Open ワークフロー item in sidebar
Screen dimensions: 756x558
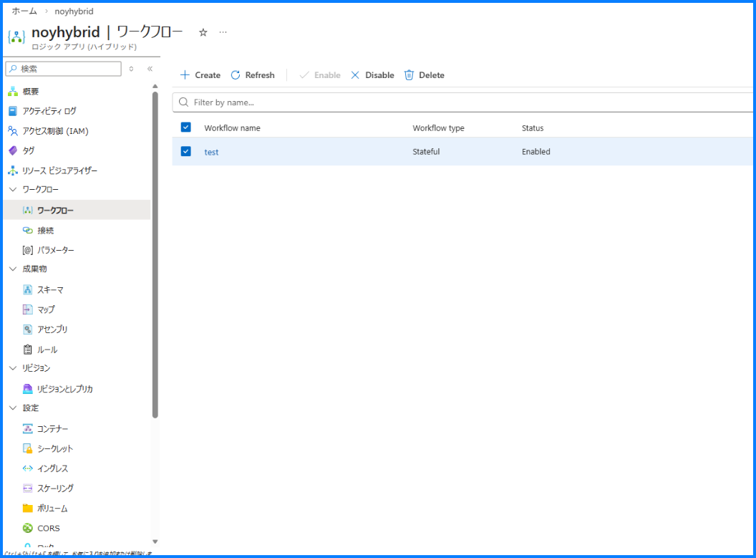coord(77,211)
